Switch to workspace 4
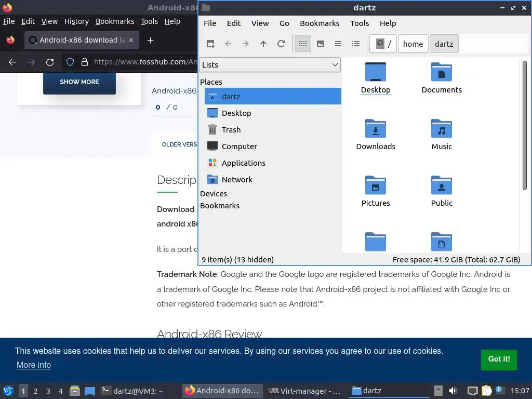This screenshot has height=399, width=532. [x=61, y=391]
